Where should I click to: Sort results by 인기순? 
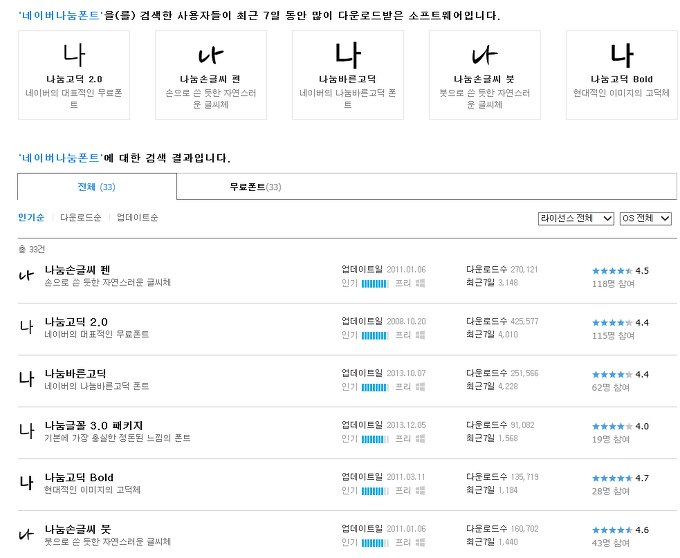click(x=31, y=217)
